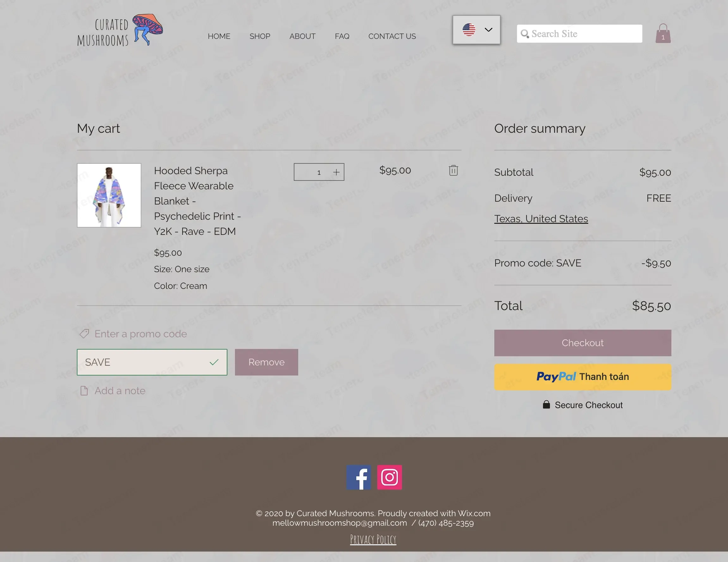Screen dimensions: 728x562
Task: Click the -$9.50 promo discount value
Action: pos(656,263)
